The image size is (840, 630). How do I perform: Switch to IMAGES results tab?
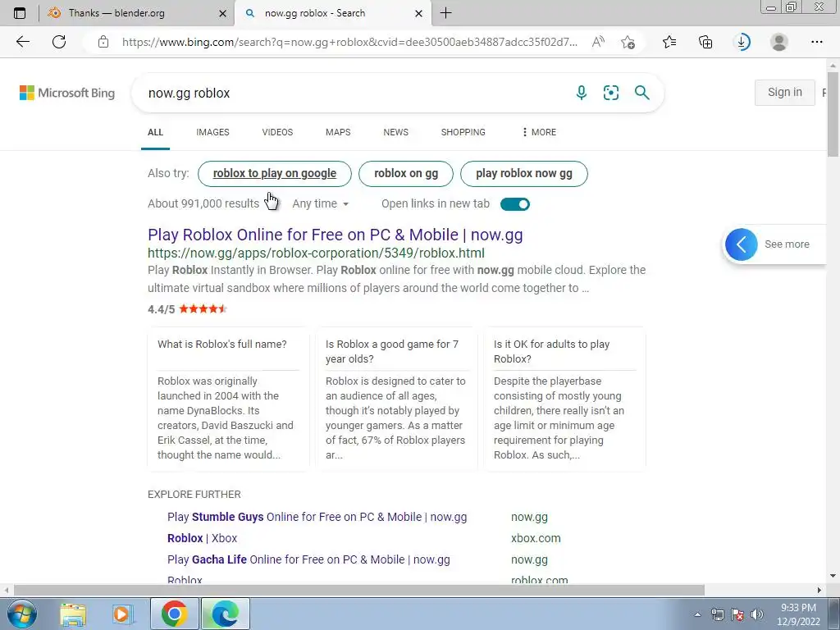(x=212, y=132)
